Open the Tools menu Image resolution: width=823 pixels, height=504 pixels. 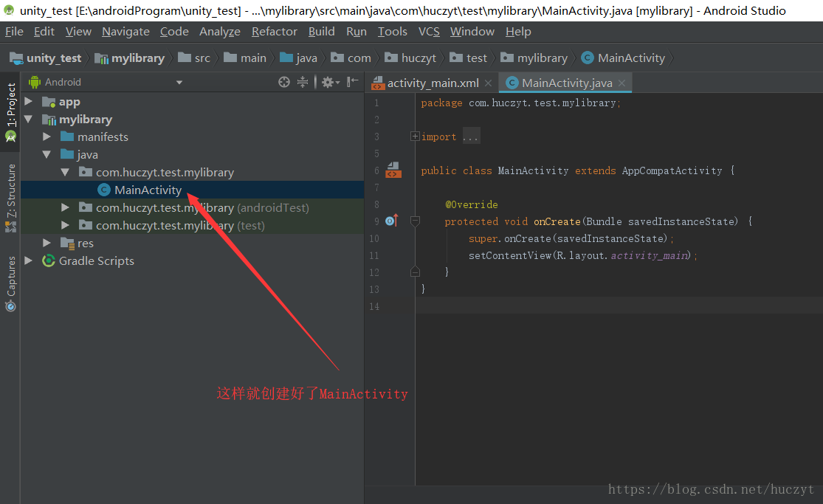click(x=393, y=32)
